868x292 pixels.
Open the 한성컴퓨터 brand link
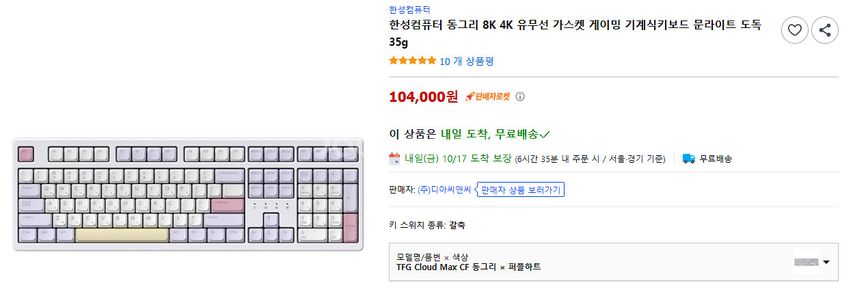click(x=410, y=10)
